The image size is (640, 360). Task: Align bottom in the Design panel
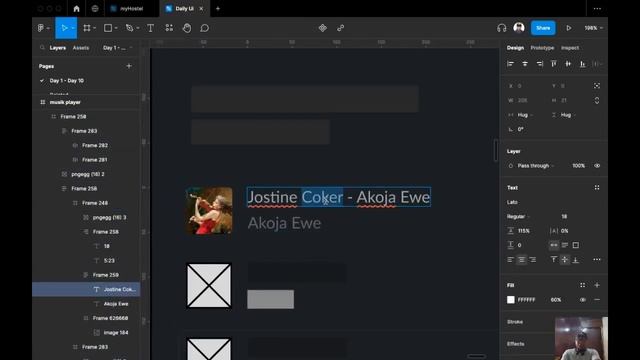pyautogui.click(x=583, y=64)
